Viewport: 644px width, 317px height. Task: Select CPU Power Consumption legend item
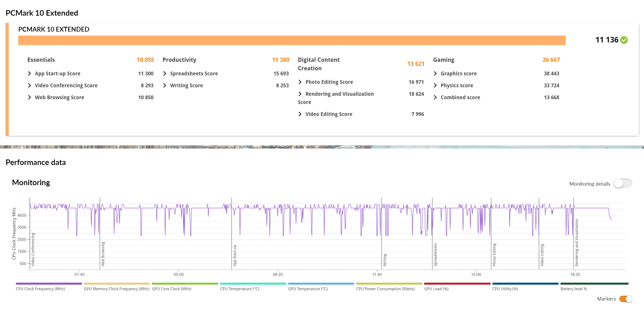click(x=385, y=289)
